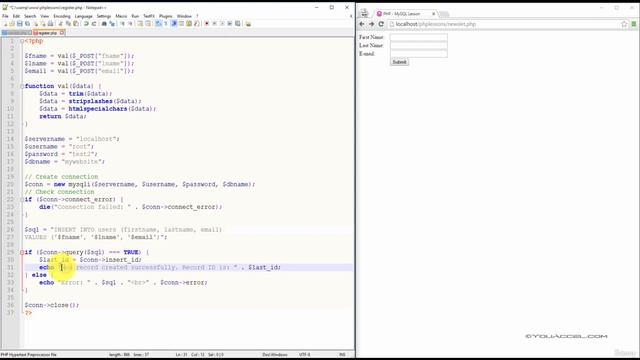The width and height of the screenshot is (640, 360).
Task: Open the Encoding menu
Action: click(x=62, y=16)
